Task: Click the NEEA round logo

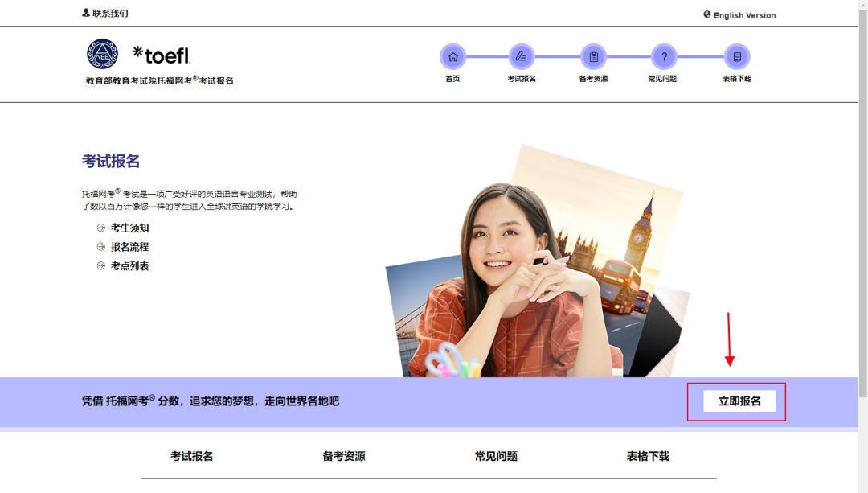Action: [102, 55]
